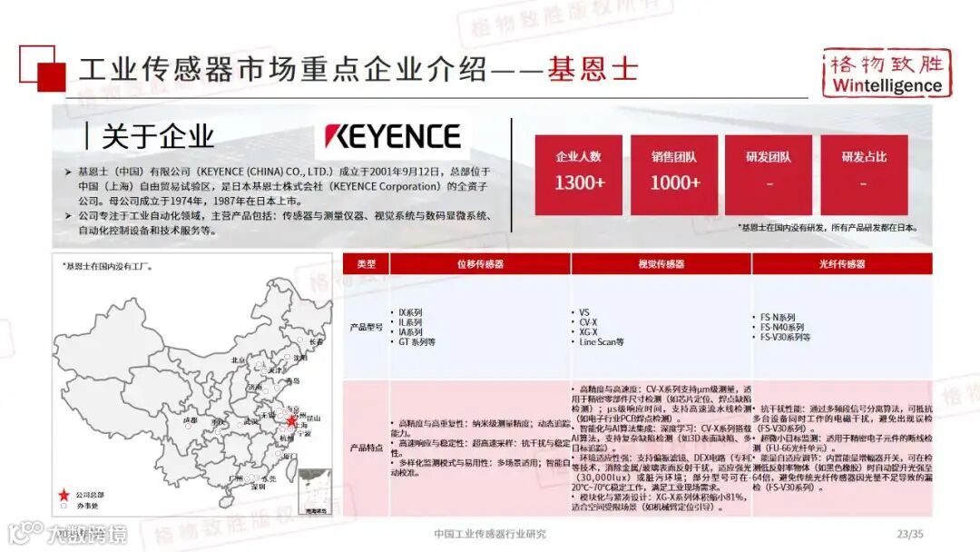This screenshot has height=552, width=980.
Task: Click the office circle marker in legend
Action: pos(64,506)
